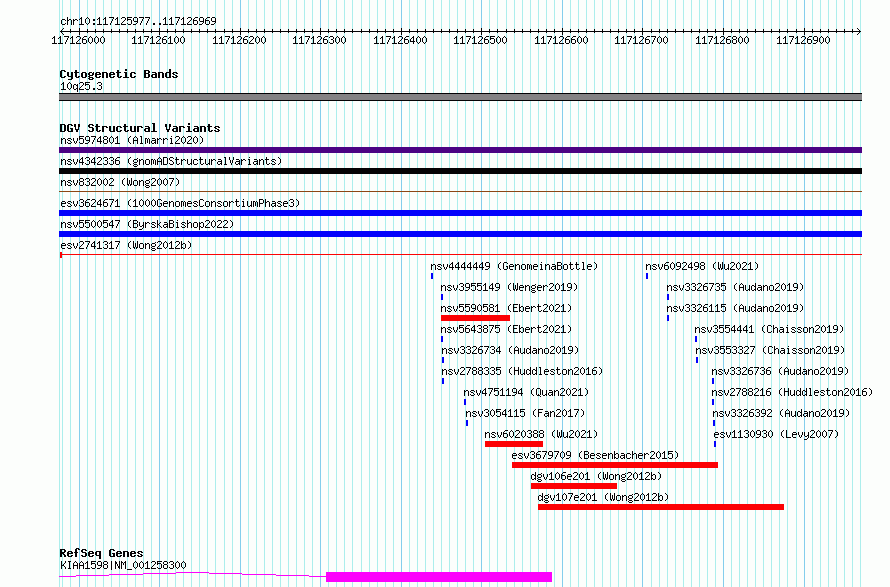Click nsv4751194 (Quan2021) variant label

pyautogui.click(x=526, y=392)
